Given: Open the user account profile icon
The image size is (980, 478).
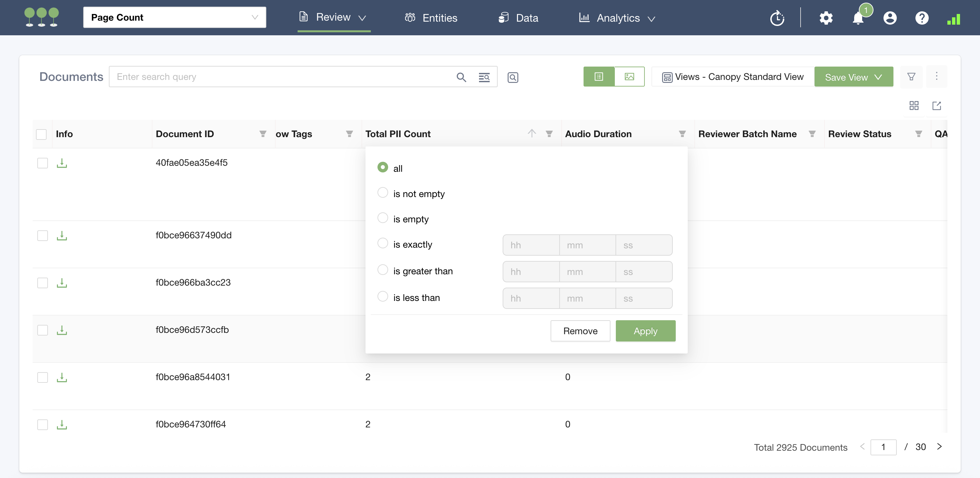Looking at the screenshot, I should 890,18.
